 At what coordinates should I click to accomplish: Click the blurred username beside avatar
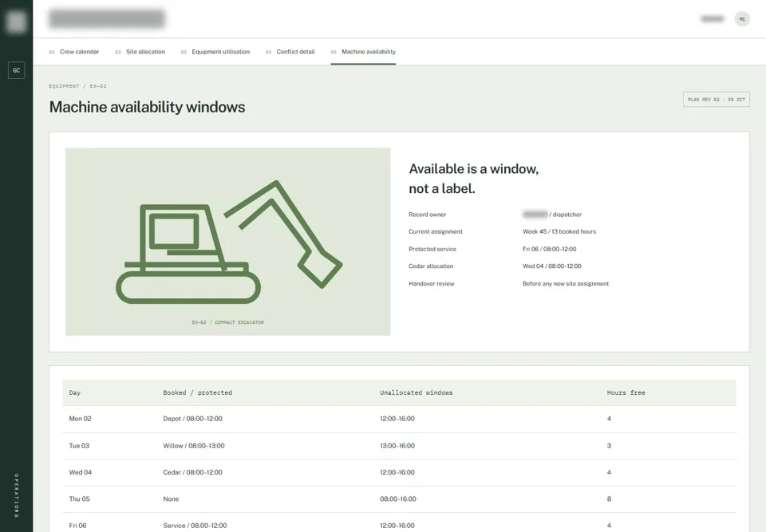tap(713, 19)
